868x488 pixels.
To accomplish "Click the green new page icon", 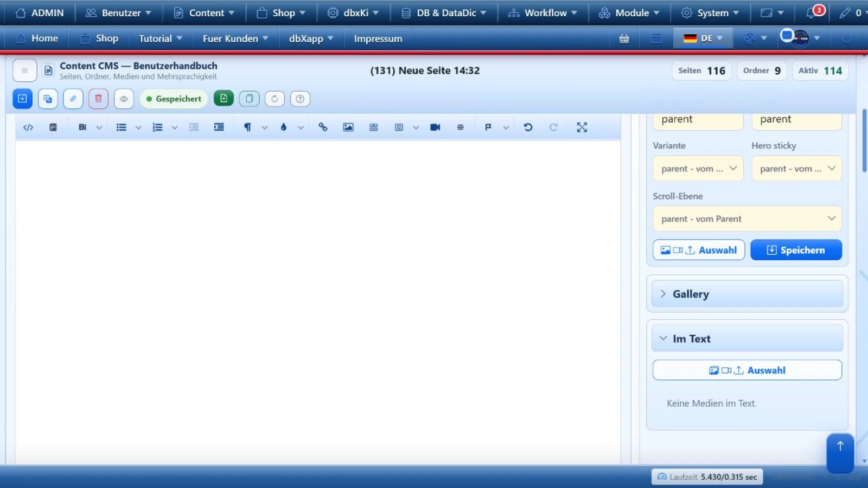I will (x=224, y=99).
